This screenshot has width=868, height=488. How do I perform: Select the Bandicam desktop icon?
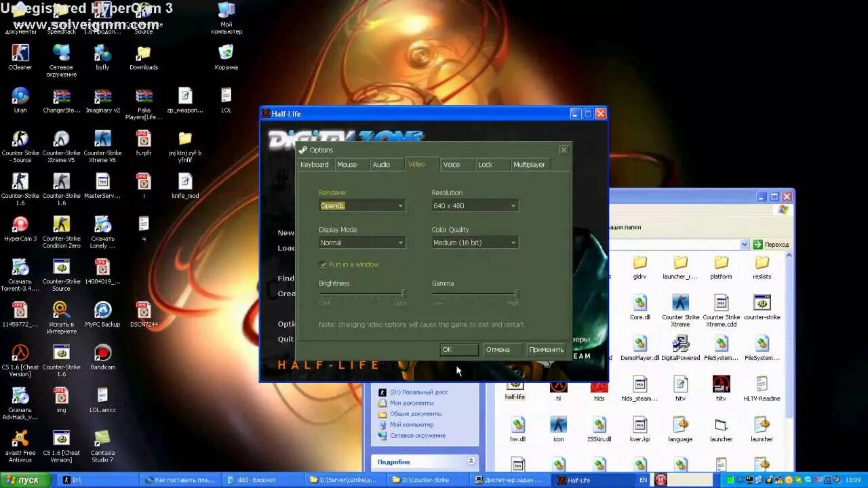coord(102,357)
